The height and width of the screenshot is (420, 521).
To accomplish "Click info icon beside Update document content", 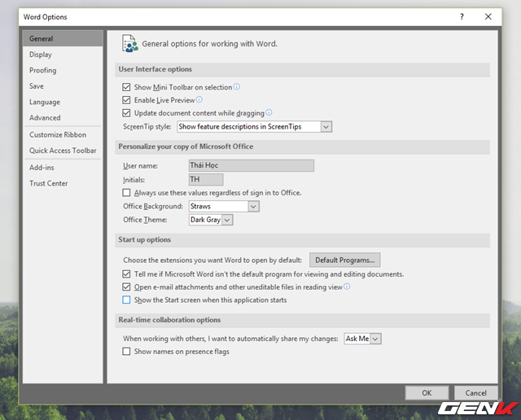I will (269, 112).
